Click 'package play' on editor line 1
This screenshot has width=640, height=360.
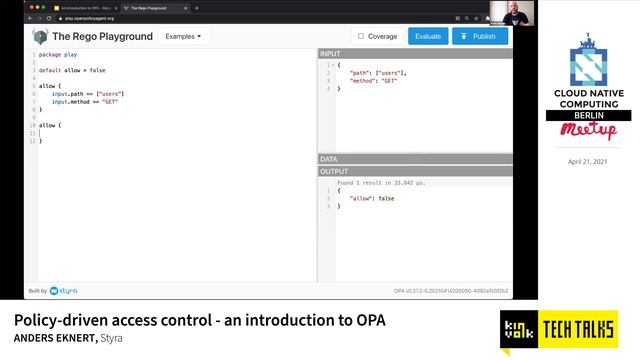click(58, 54)
